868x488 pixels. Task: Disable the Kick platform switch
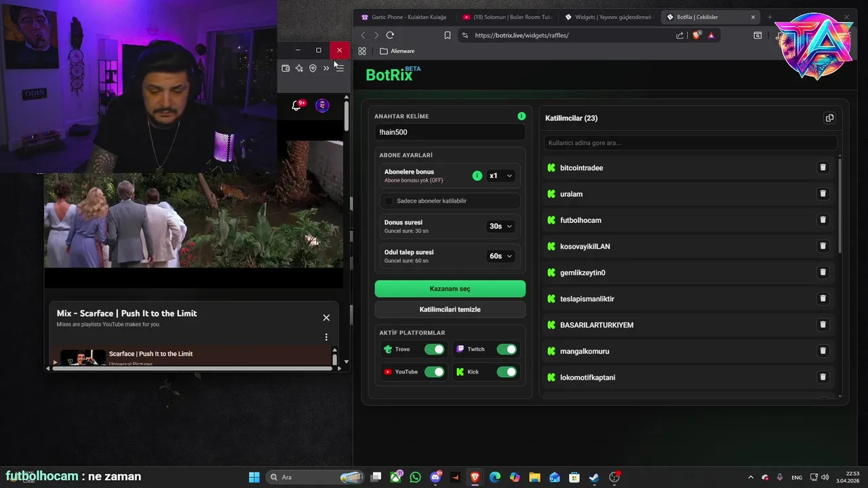tap(507, 371)
